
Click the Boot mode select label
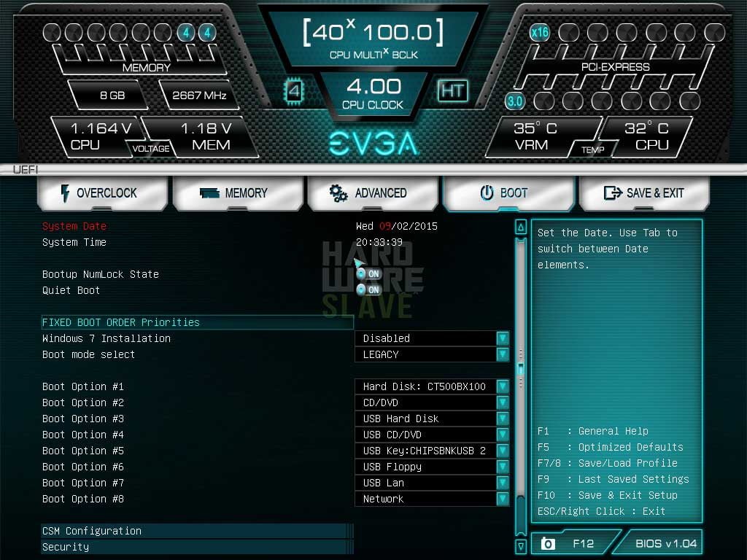pos(88,354)
